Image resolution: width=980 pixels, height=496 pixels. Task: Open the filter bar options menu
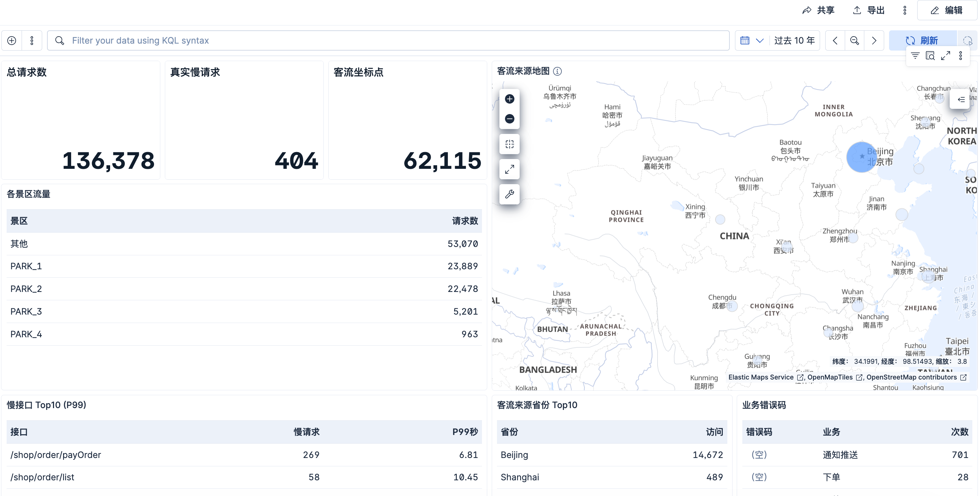click(32, 40)
